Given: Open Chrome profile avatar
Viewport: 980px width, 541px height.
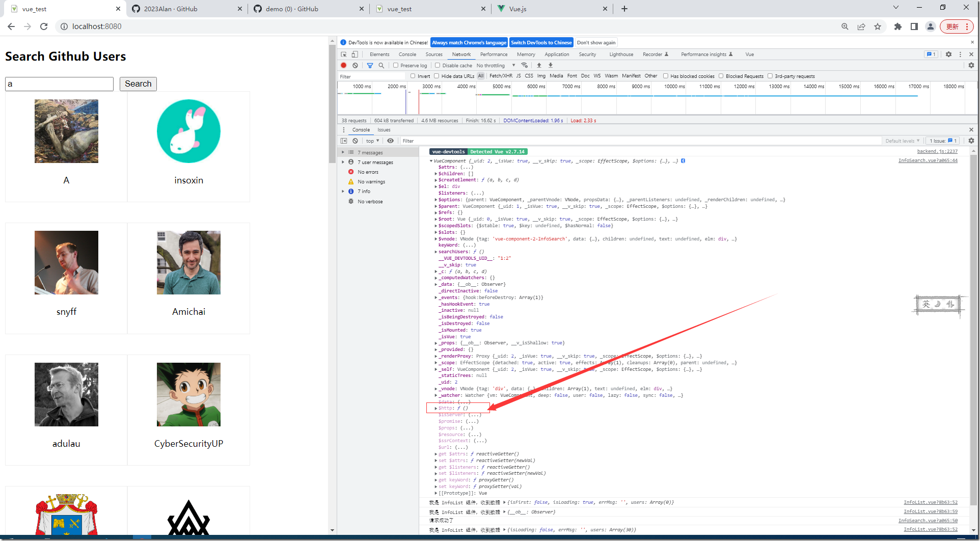Looking at the screenshot, I should [931, 26].
